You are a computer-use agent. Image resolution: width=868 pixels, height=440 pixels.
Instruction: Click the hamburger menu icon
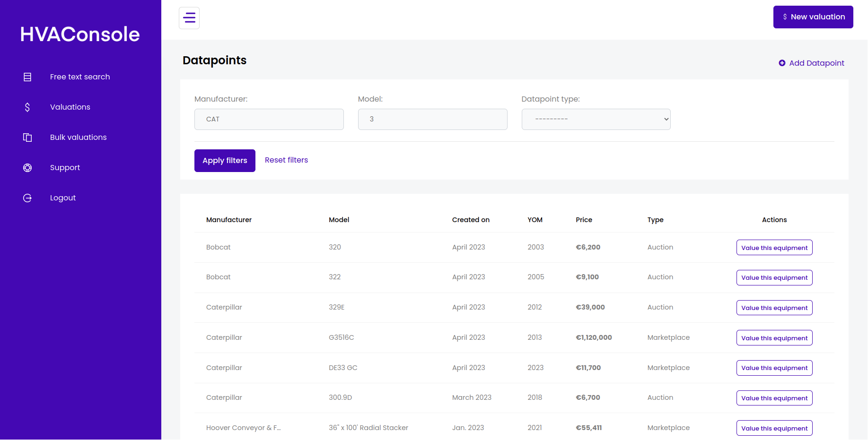pos(189,18)
